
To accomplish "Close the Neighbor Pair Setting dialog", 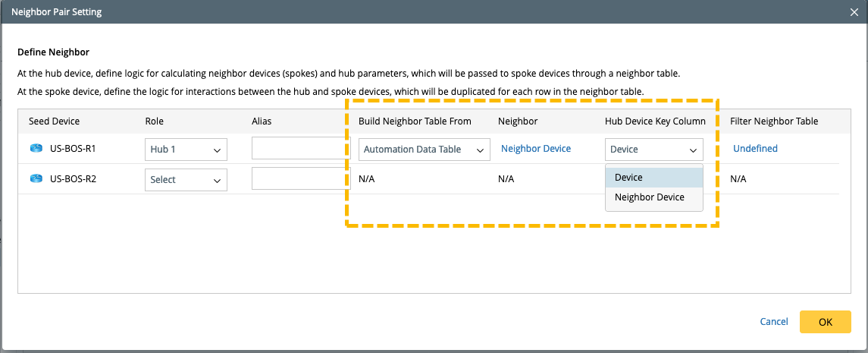I will point(854,12).
